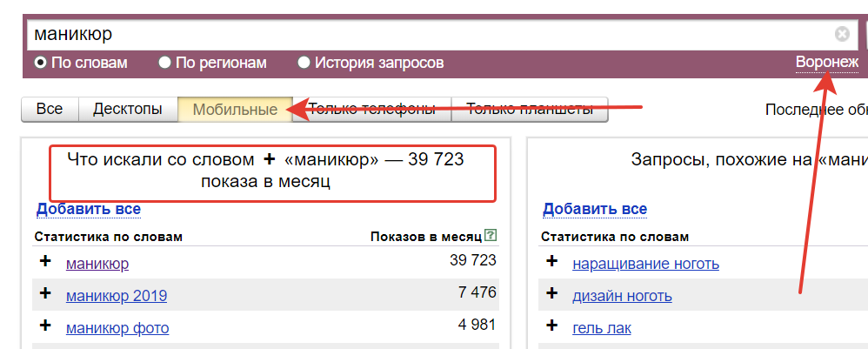Add «маникюр 2019» with its plus icon
Viewport: 868px width, 349px height.
coord(45,293)
